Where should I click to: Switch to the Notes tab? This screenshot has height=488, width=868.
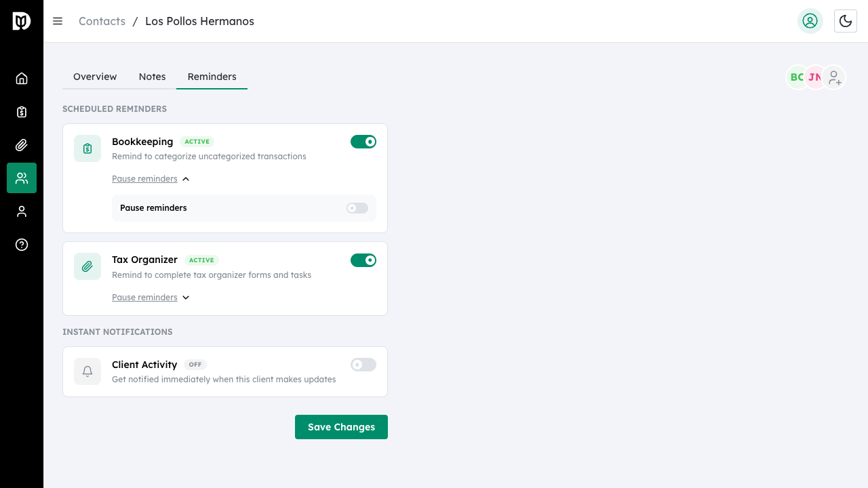click(152, 77)
